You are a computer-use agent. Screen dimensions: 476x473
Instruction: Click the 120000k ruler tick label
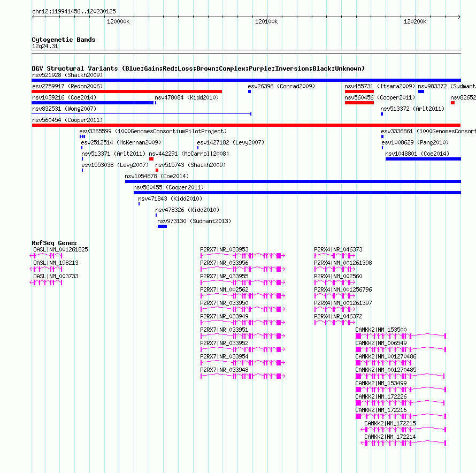pos(118,21)
